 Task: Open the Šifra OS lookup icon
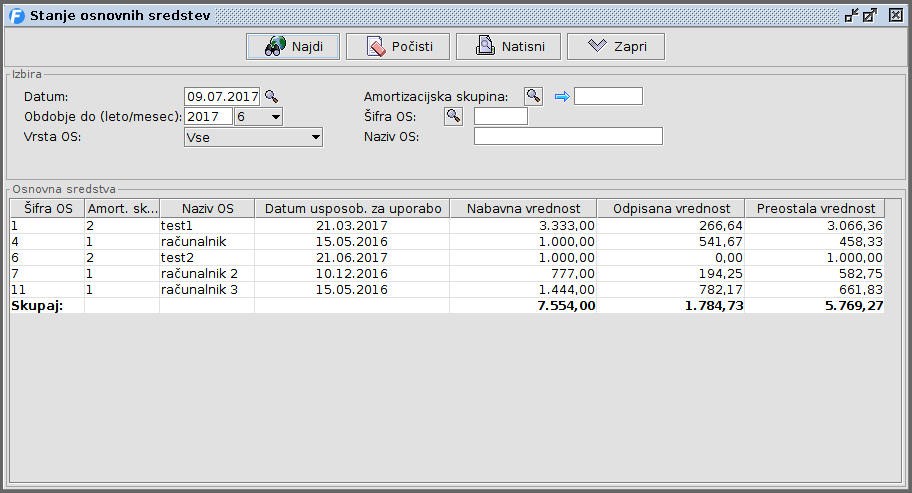point(454,116)
